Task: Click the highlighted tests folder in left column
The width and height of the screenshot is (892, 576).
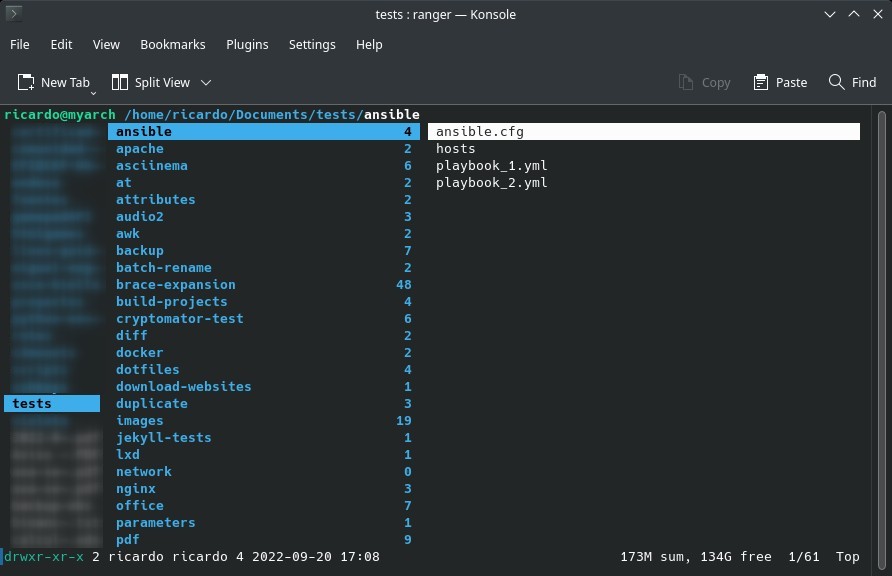Action: pos(52,404)
